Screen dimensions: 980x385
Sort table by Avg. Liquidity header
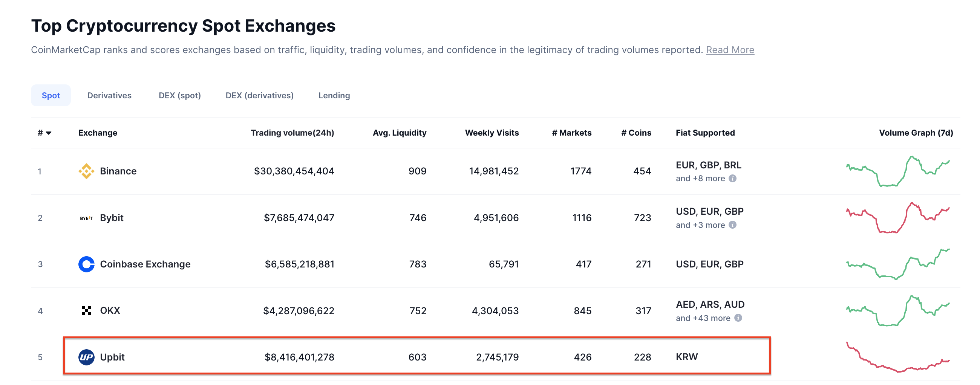coord(400,133)
